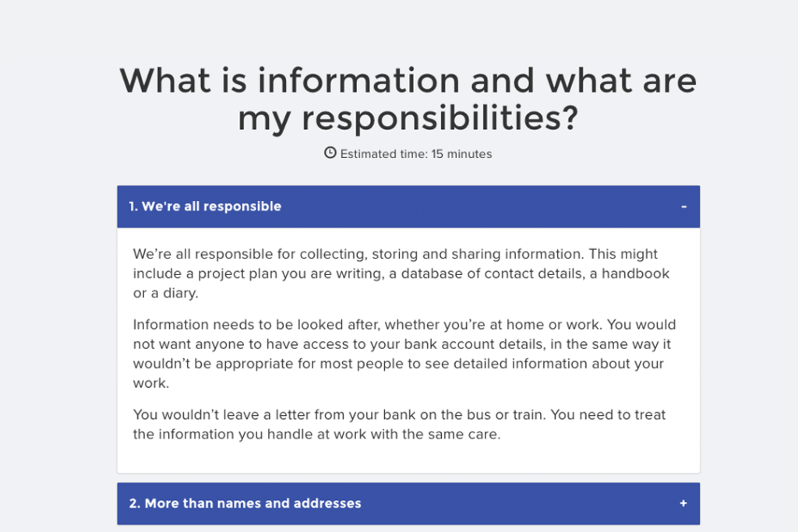The width and height of the screenshot is (798, 532).
Task: Click the text "or a diary."
Action: (x=166, y=293)
